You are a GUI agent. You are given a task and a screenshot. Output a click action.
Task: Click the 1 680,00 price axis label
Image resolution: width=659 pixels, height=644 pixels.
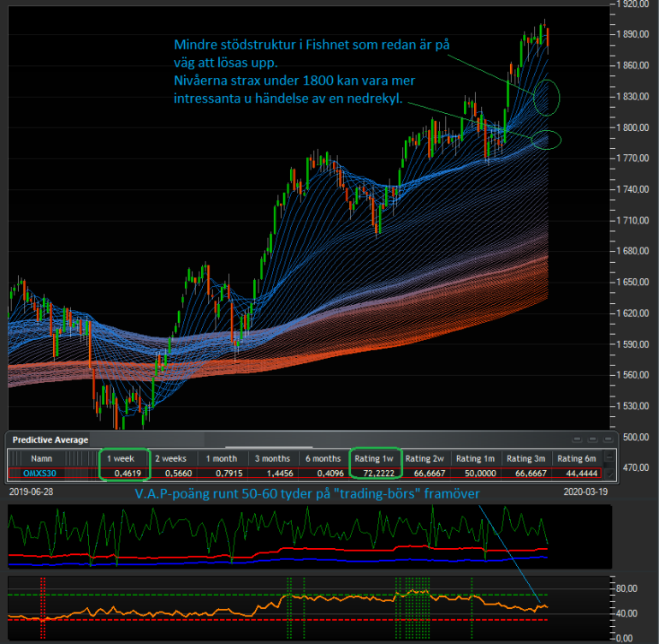coord(633,252)
